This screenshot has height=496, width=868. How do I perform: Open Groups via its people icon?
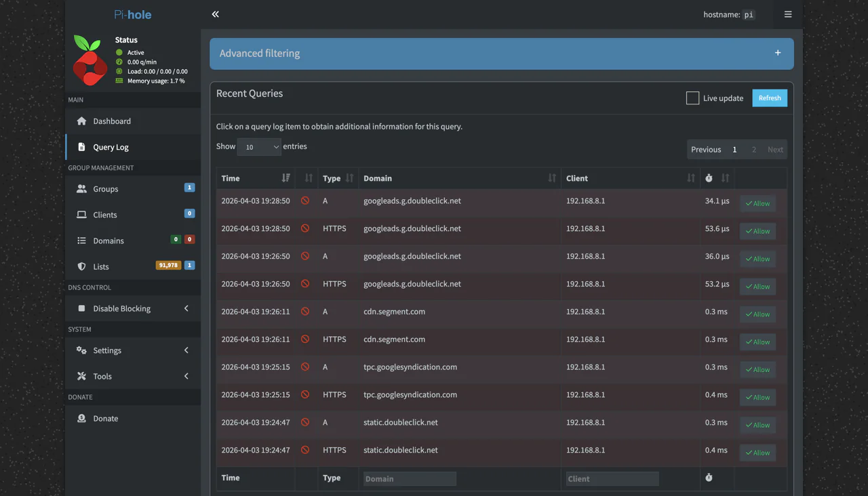[81, 189]
